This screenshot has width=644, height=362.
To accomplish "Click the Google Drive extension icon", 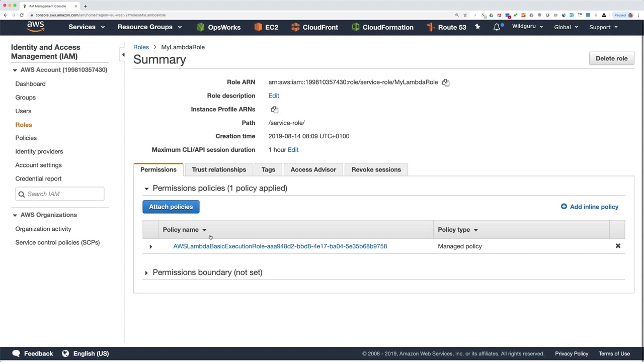I will tap(492, 15).
